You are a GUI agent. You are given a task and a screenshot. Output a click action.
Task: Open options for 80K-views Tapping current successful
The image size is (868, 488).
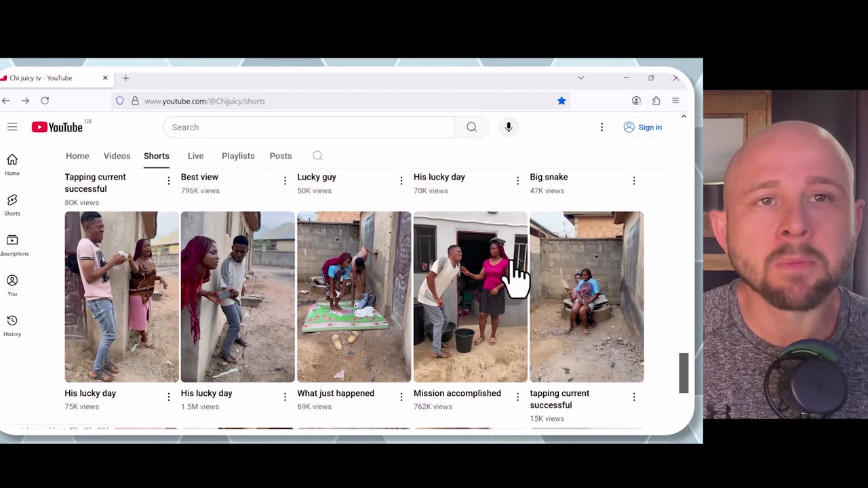pyautogui.click(x=169, y=180)
